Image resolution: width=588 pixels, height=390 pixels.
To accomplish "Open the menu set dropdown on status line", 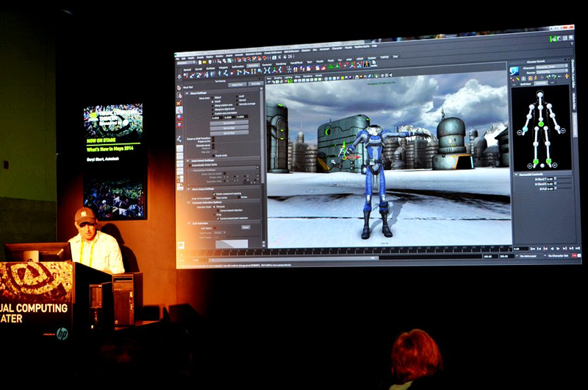I will pyautogui.click(x=186, y=63).
